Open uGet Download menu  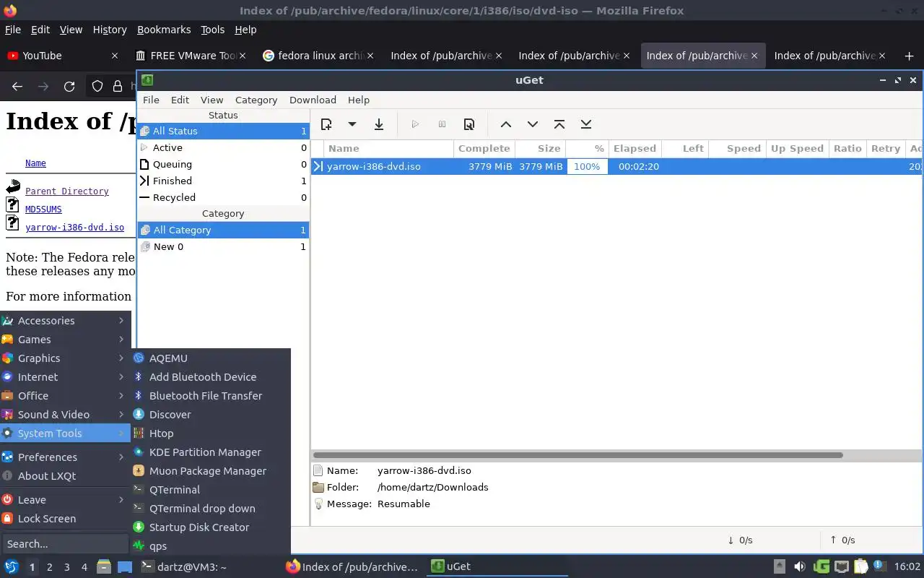coord(313,100)
